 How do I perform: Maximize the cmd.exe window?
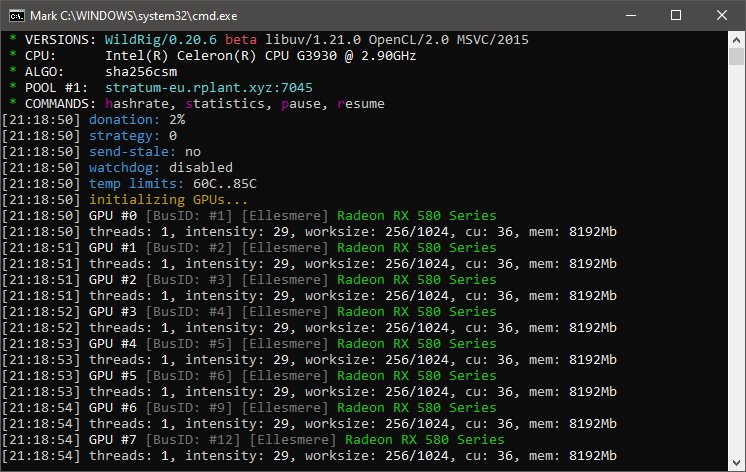click(676, 15)
